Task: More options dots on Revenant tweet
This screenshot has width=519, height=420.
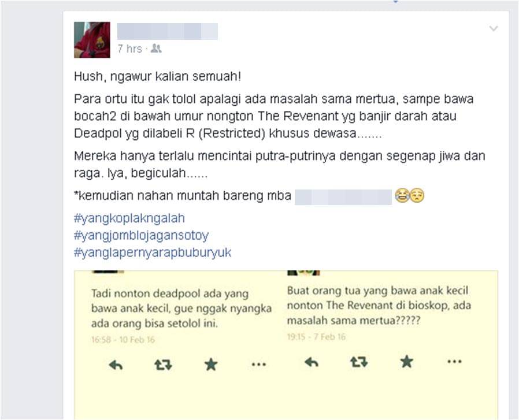Action: [454, 362]
